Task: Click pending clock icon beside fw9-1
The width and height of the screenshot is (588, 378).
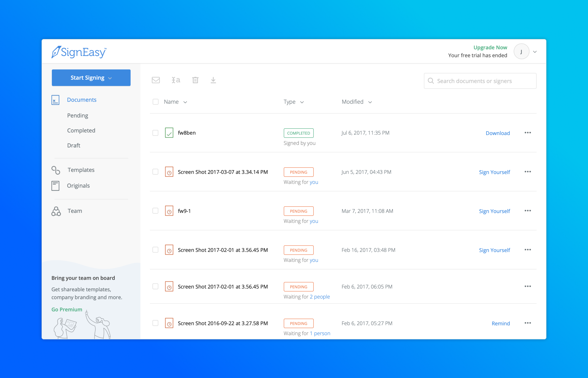Action: click(x=169, y=211)
